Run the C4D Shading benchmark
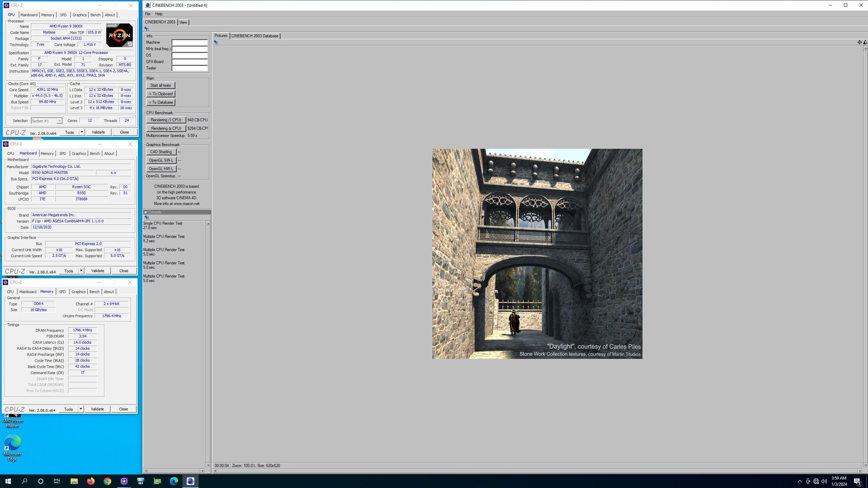Image resolution: width=868 pixels, height=488 pixels. point(161,152)
